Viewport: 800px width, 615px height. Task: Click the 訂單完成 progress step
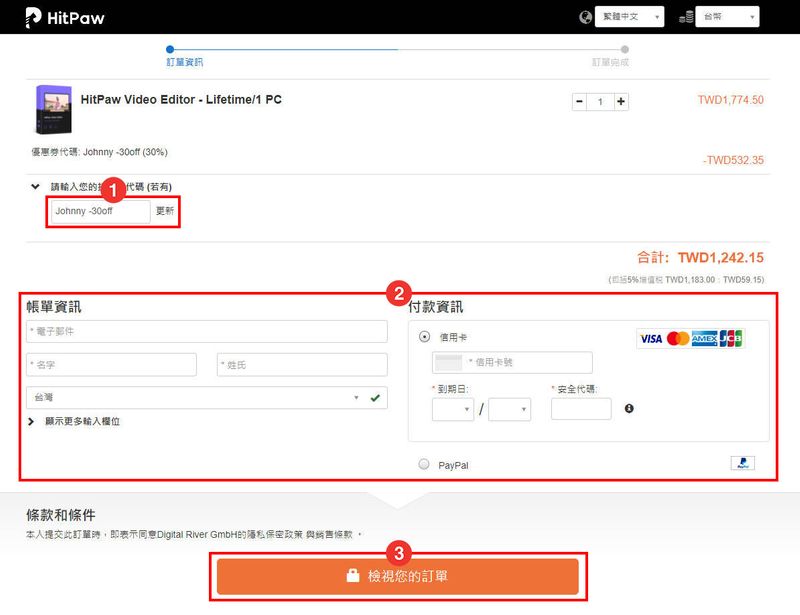610,62
